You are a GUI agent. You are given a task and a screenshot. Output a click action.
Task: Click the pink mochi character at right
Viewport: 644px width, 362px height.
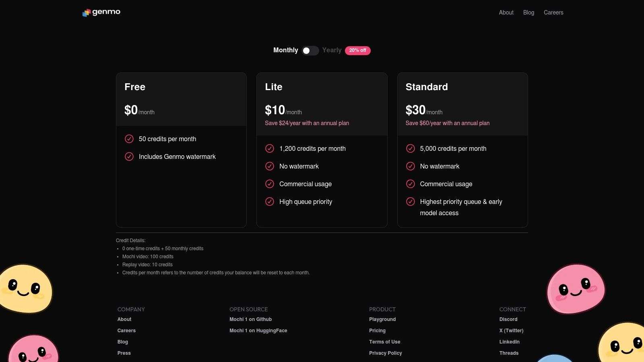(x=576, y=289)
